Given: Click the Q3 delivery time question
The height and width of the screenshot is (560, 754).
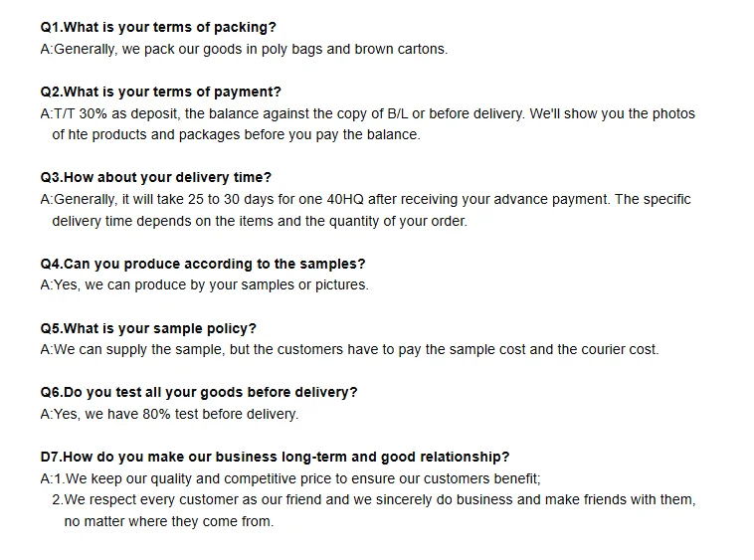Looking at the screenshot, I should [155, 177].
